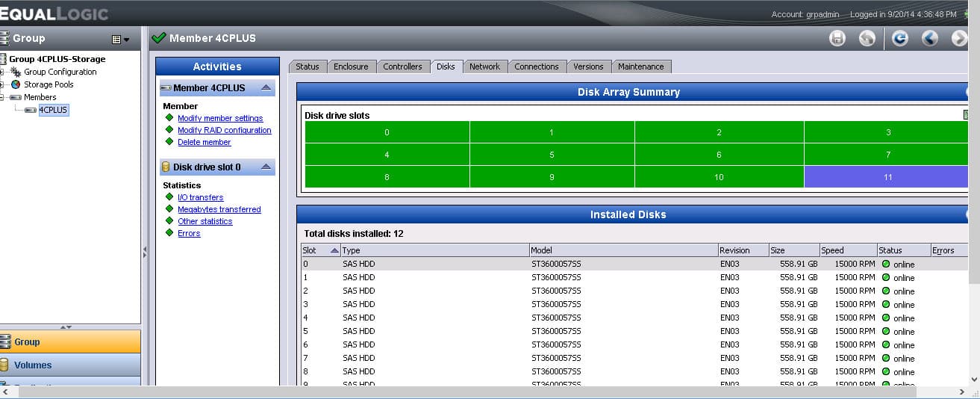
Task: Click the online status dot for slot 0
Action: pos(886,264)
